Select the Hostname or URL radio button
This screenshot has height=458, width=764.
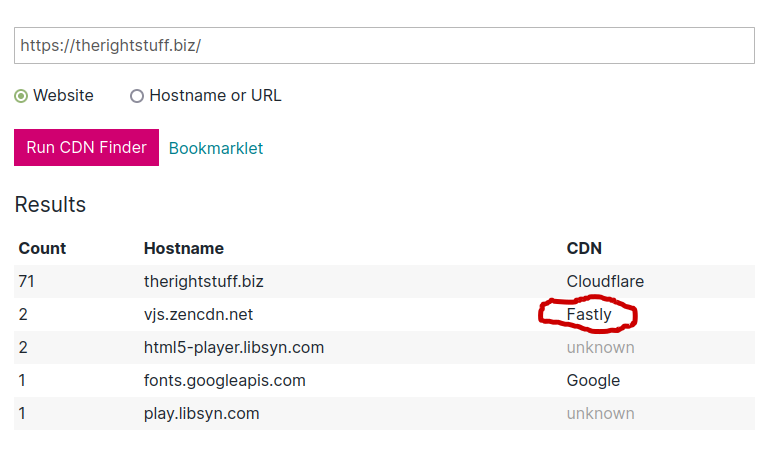pos(137,96)
